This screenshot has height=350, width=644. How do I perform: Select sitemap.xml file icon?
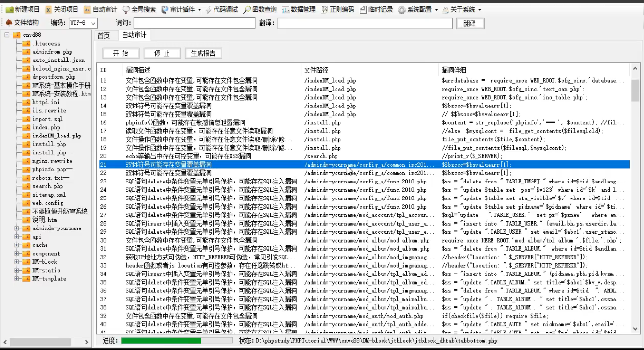click(26, 195)
